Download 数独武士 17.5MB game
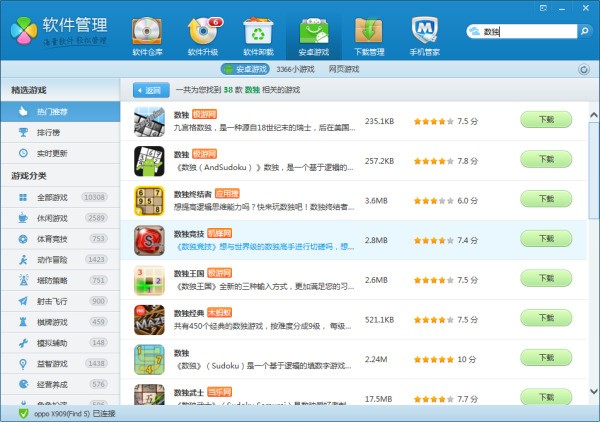This screenshot has height=422, width=600. pos(546,396)
